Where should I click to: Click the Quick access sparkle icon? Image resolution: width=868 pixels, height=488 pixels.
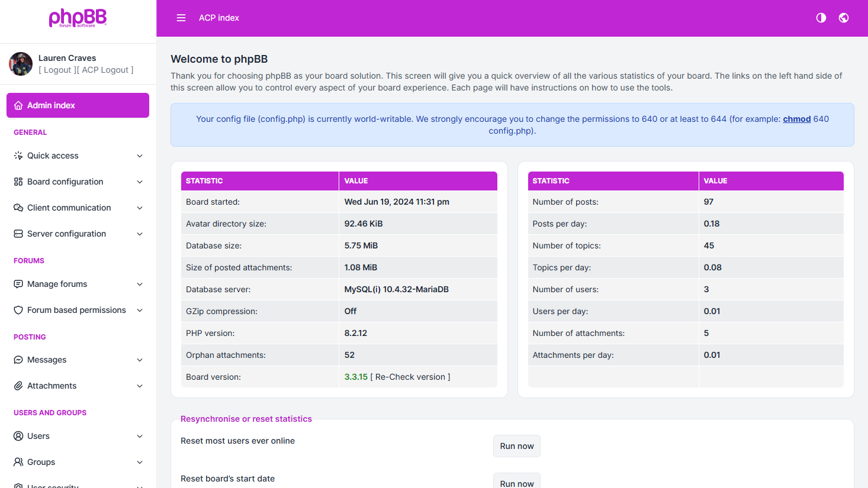click(18, 156)
